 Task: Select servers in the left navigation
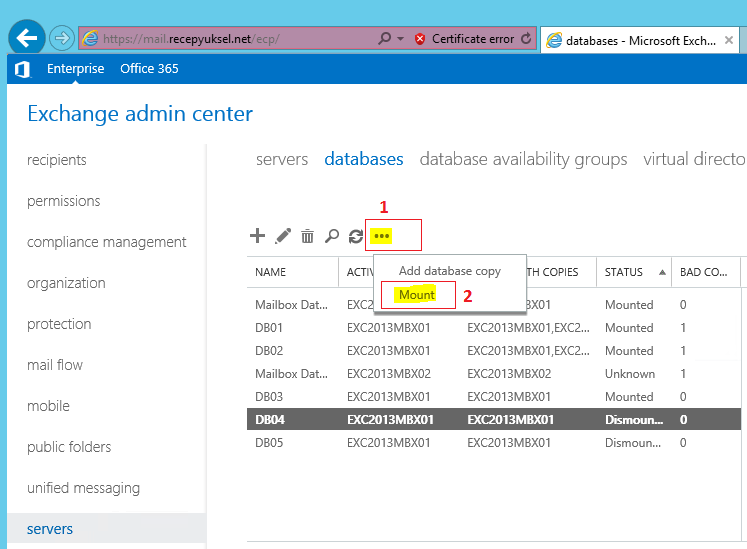coord(107,529)
